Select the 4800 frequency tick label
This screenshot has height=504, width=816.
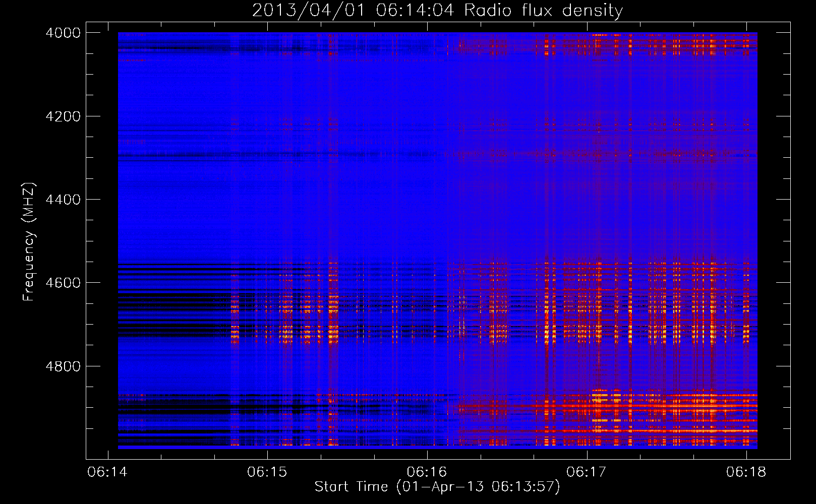tap(63, 366)
